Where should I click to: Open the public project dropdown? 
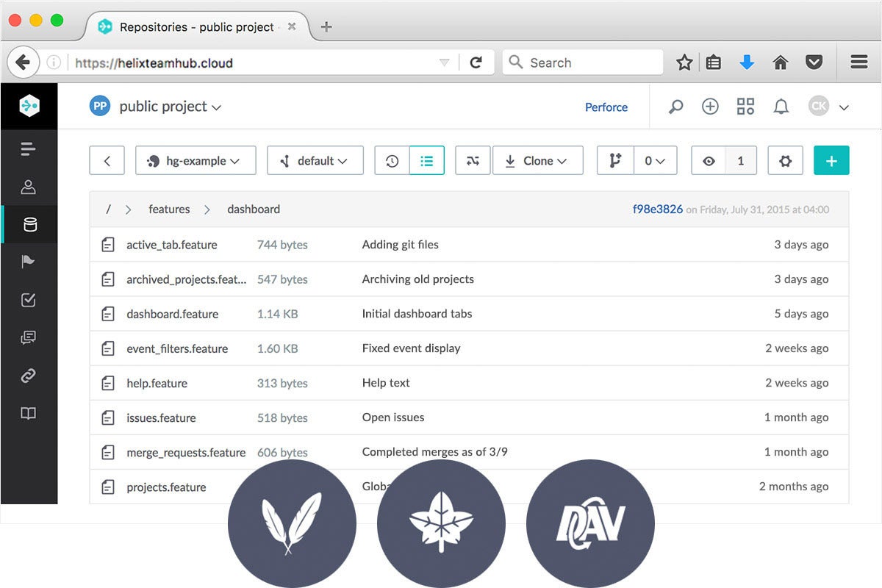pos(170,107)
